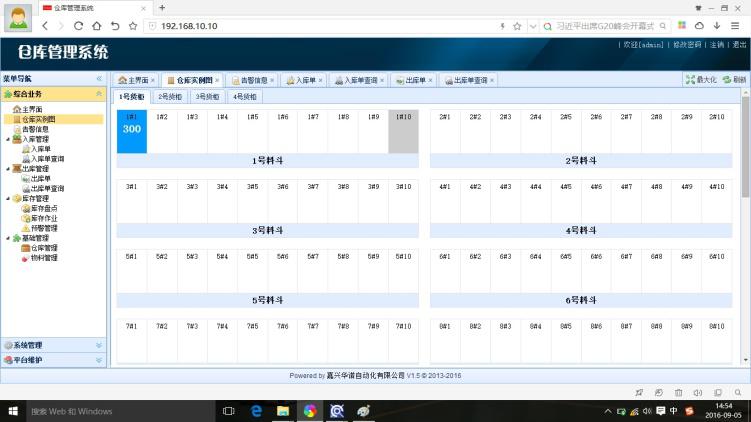Click the 最大化 maximize icon button

point(690,80)
